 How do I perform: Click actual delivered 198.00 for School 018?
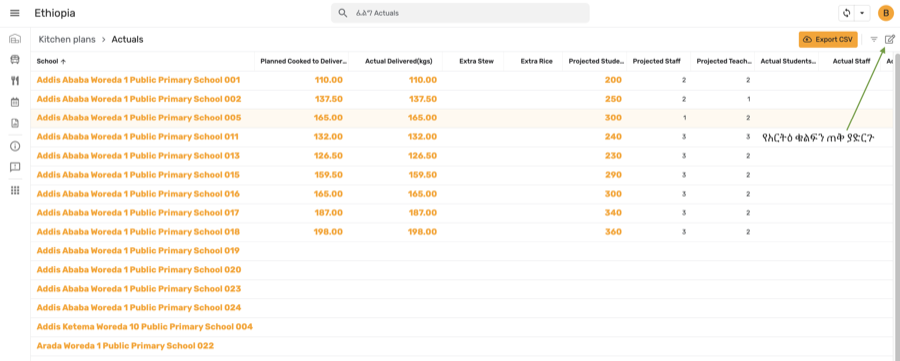tap(422, 232)
